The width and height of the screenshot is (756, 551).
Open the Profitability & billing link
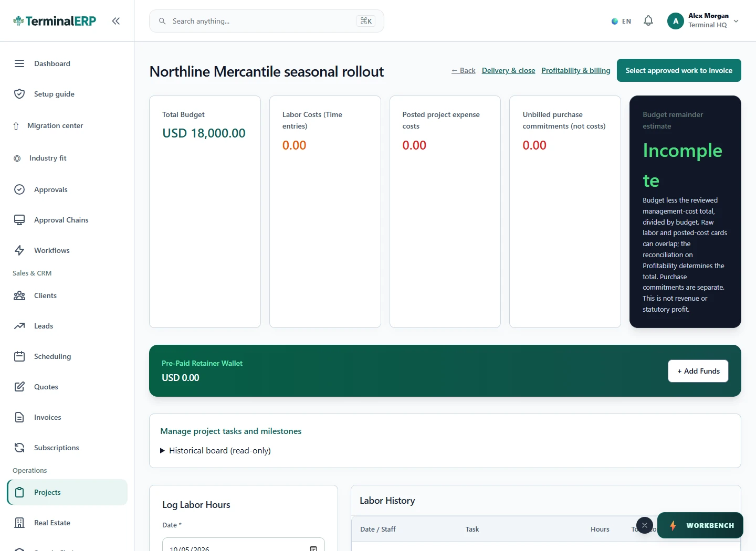click(576, 70)
